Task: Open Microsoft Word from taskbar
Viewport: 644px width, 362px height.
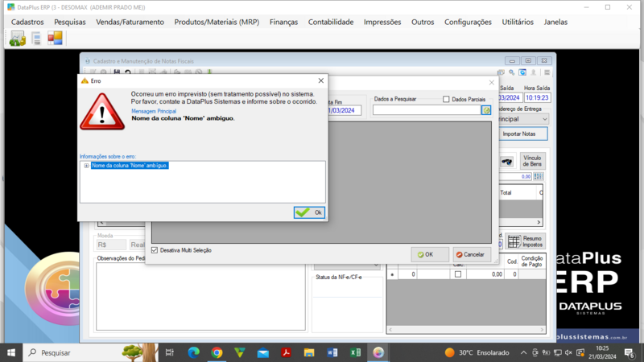Action: pyautogui.click(x=332, y=352)
